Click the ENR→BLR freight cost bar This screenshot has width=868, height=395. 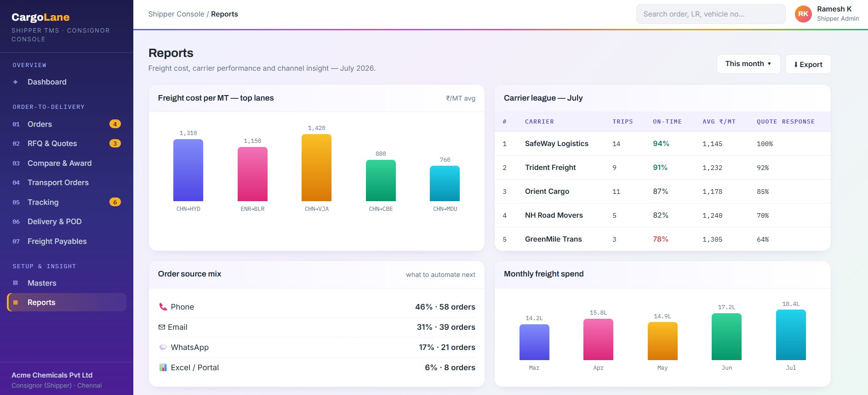tap(252, 174)
